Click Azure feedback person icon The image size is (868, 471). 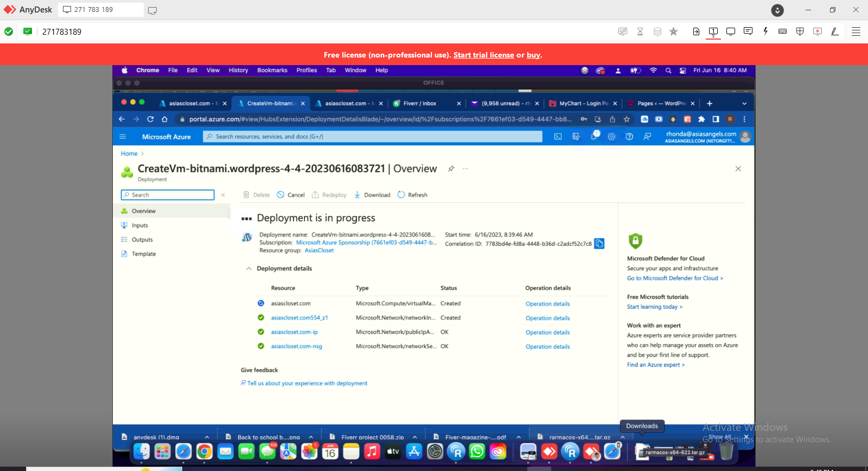coord(647,137)
